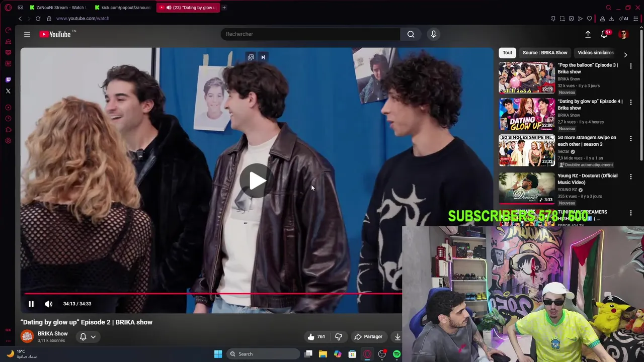Reload the page with the refresh icon
Viewport: 644px width, 362px height.
(x=38, y=19)
